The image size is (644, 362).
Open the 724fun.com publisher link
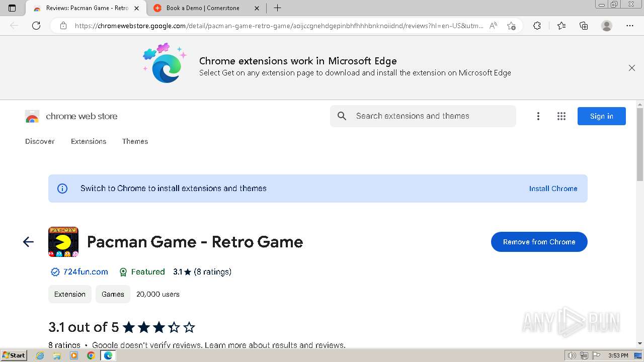click(86, 272)
